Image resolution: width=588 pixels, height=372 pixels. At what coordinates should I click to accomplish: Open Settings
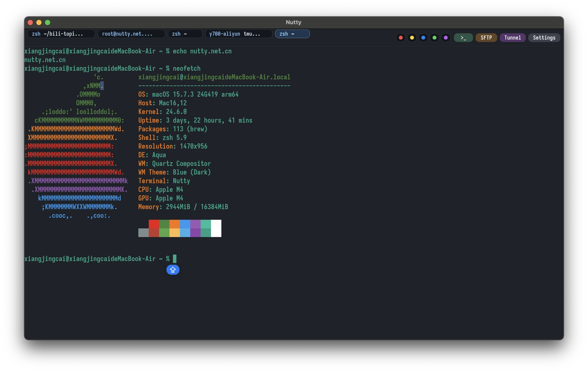(x=544, y=38)
